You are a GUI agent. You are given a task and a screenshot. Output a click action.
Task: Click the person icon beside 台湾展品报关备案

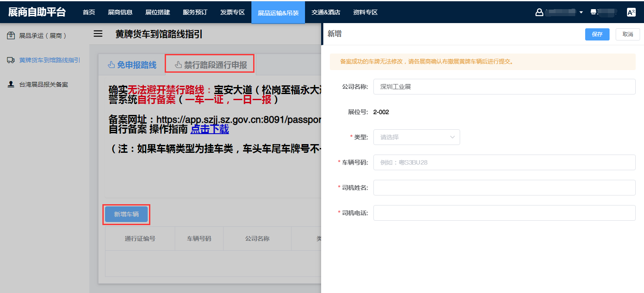point(11,84)
